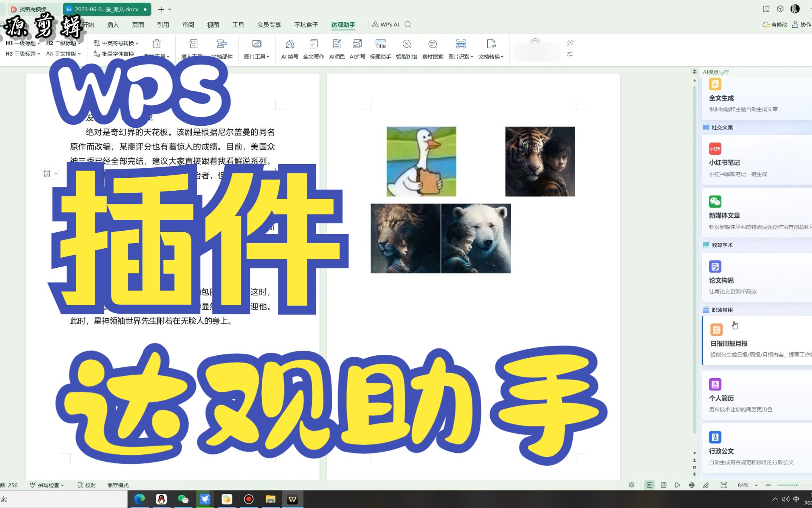This screenshot has width=812, height=508.
Task: Click the zoom out minus button
Action: click(x=768, y=485)
